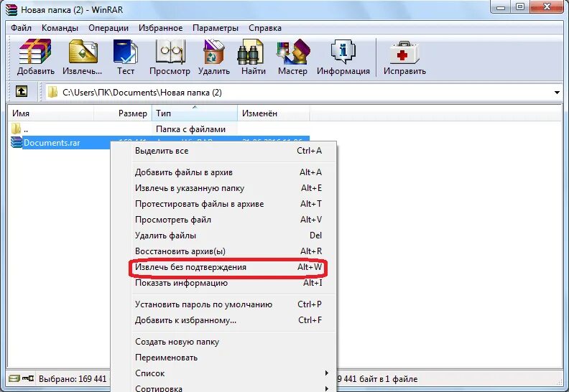Viewport: 569px width, 392px height.
Task: Click the key password icon in status bar
Action: click(x=28, y=378)
